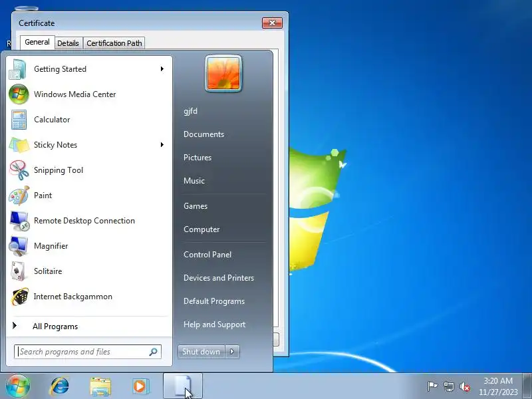Screen dimensions: 532x399
Task: Click the network tray icon
Action: [448, 386]
